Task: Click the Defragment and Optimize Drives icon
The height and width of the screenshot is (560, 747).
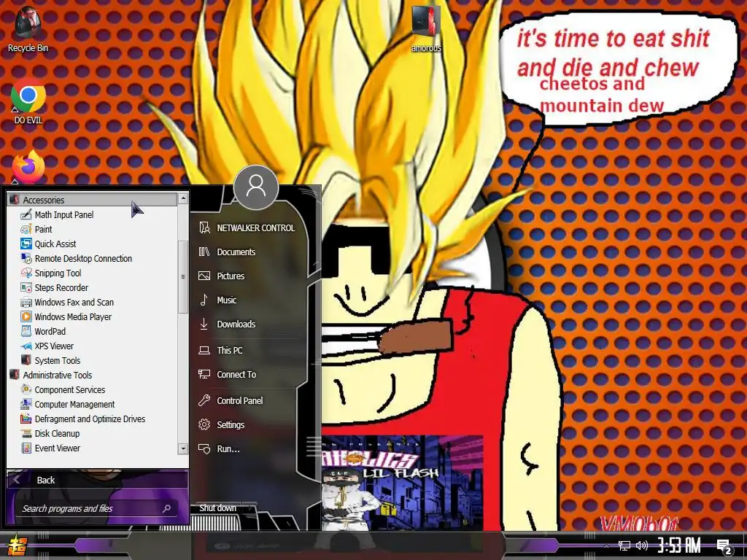Action: (26, 419)
